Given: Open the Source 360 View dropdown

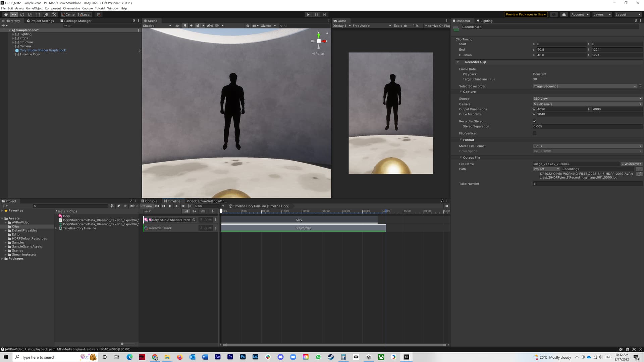Looking at the screenshot, I should (x=587, y=99).
